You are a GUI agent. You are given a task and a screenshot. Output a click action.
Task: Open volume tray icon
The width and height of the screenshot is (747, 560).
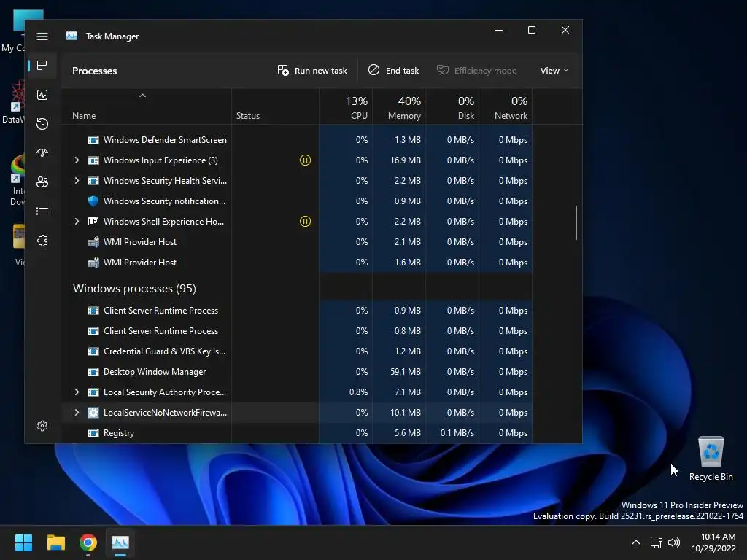(674, 542)
